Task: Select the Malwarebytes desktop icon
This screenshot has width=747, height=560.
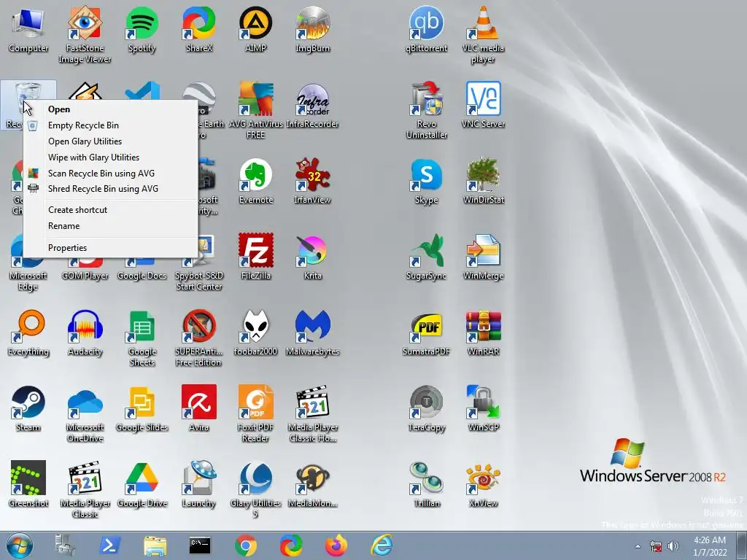Action: 312,333
